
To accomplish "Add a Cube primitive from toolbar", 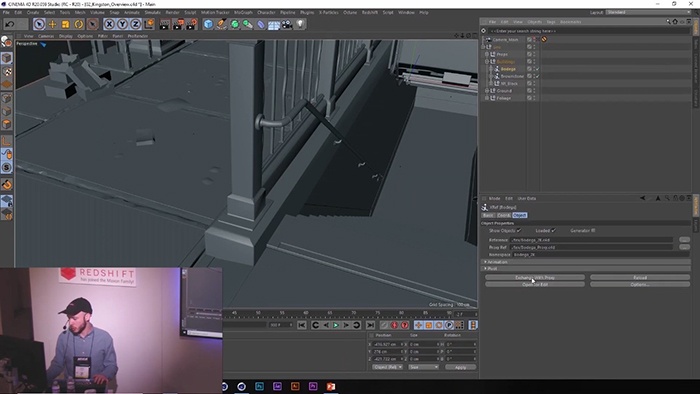I will (208, 24).
